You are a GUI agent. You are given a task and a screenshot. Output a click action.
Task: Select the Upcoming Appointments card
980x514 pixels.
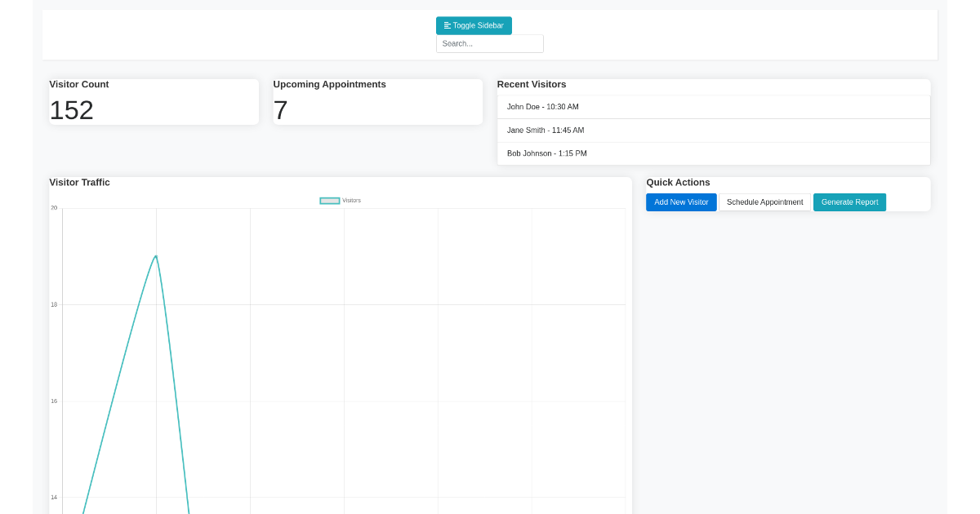[x=377, y=101]
